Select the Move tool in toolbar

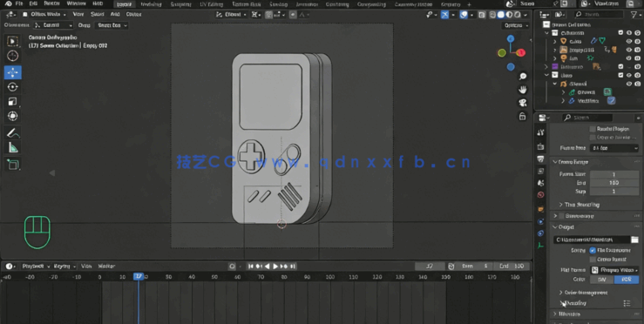[x=13, y=72]
